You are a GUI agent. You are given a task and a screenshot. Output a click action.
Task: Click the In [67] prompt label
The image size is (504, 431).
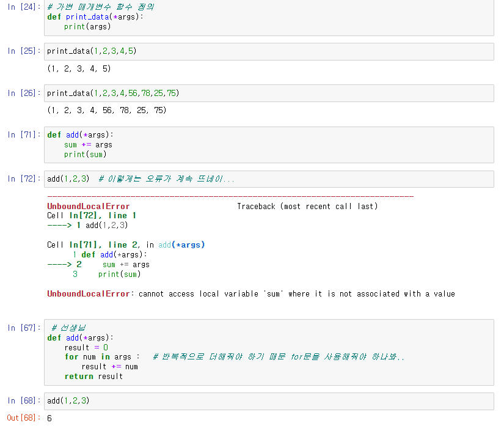pos(24,328)
